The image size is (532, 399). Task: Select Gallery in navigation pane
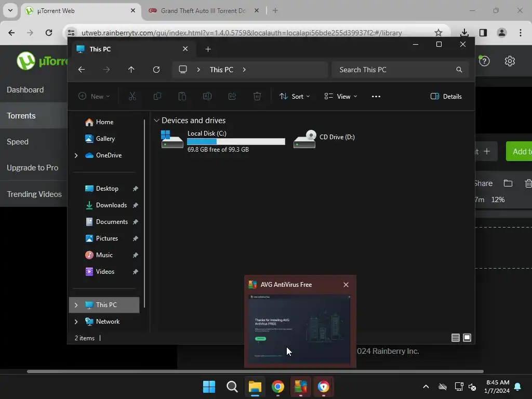tap(104, 139)
